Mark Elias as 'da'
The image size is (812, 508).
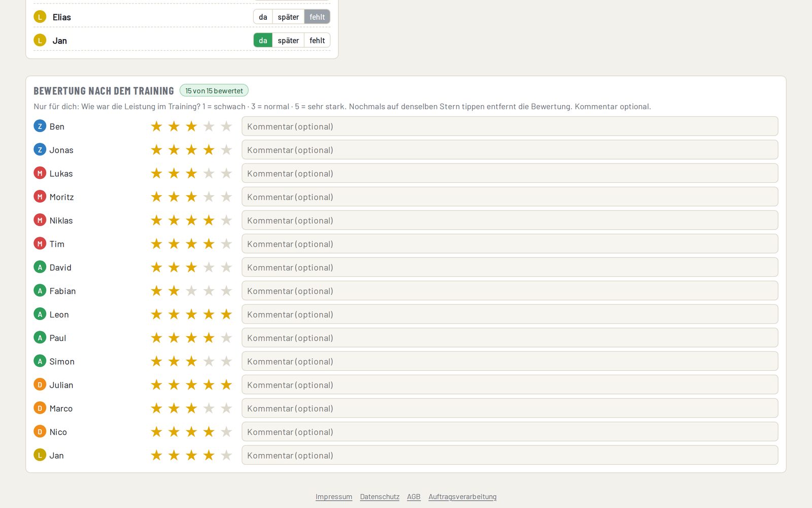click(263, 17)
